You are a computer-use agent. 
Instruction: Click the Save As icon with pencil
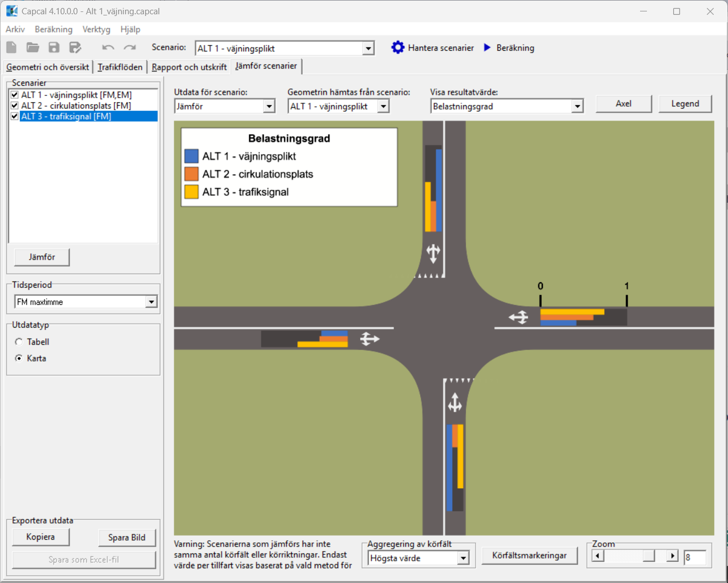(75, 47)
